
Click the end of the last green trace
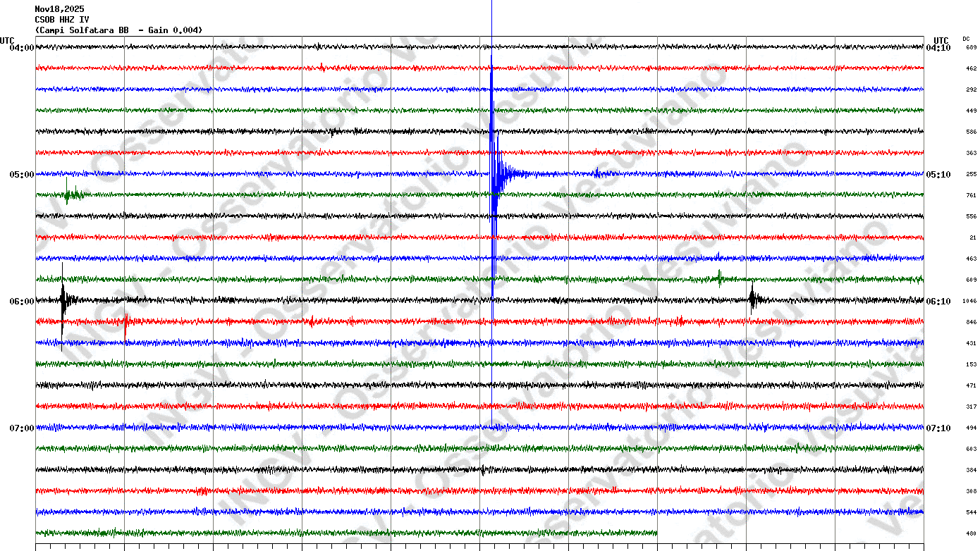656,533
